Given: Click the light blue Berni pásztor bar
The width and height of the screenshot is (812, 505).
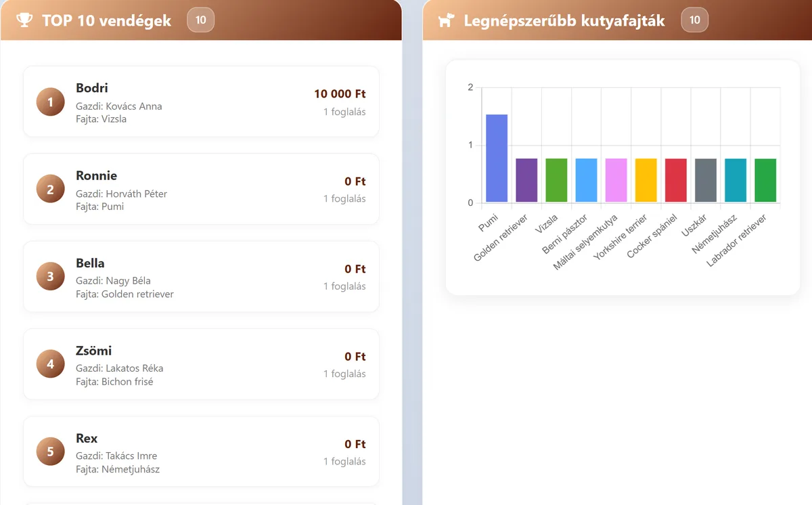Looking at the screenshot, I should click(x=586, y=181).
